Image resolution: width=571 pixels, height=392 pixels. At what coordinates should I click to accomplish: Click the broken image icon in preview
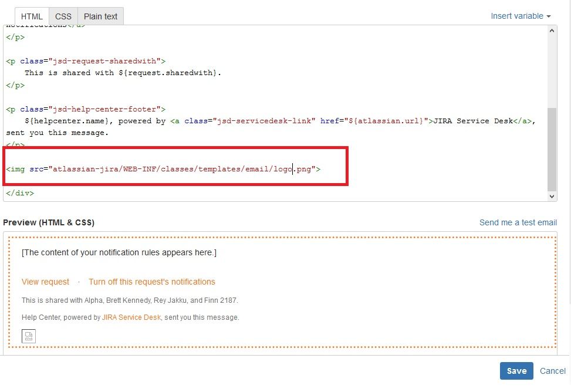(28, 336)
